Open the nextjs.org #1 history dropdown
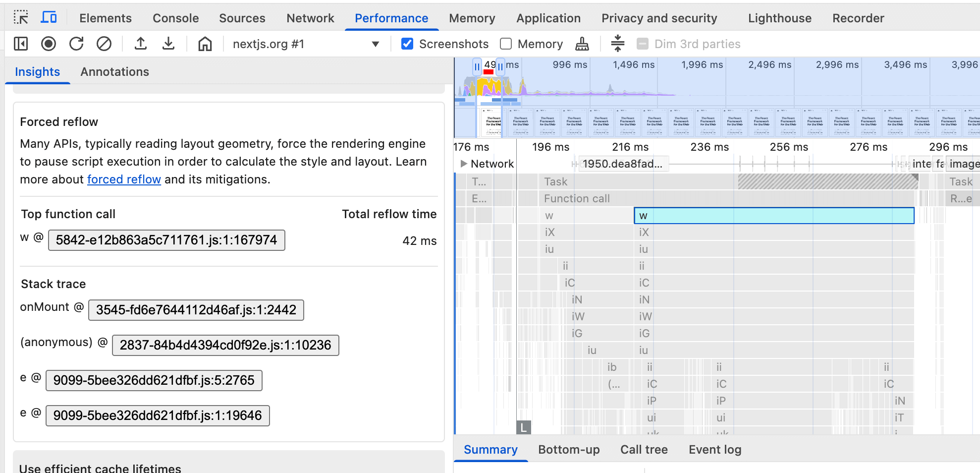Image resolution: width=980 pixels, height=473 pixels. [376, 44]
